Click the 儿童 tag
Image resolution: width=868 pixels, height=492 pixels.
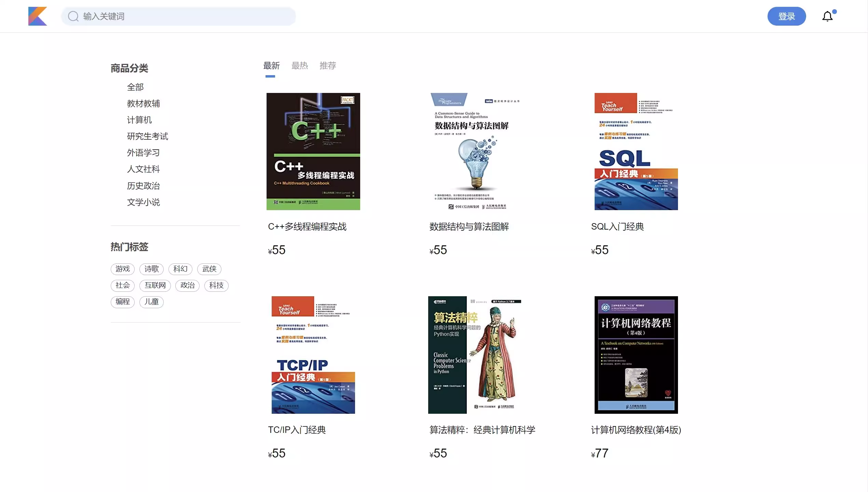[x=151, y=302]
